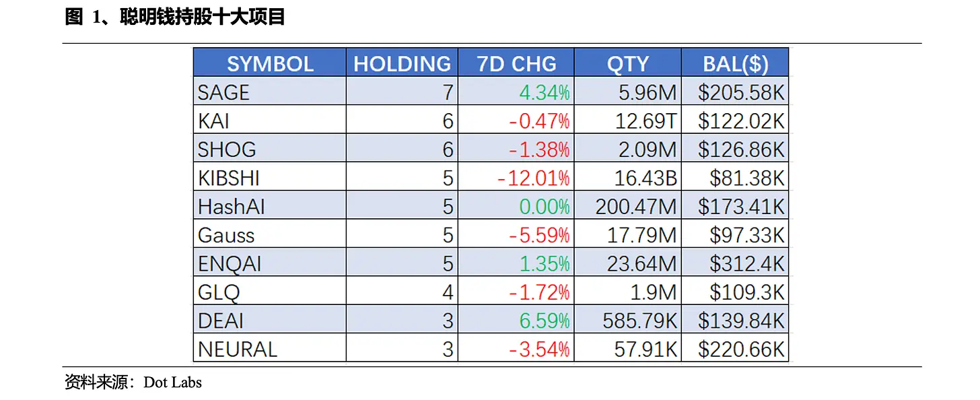
Task: Select the ENQAI symbol cell
Action: (x=270, y=263)
